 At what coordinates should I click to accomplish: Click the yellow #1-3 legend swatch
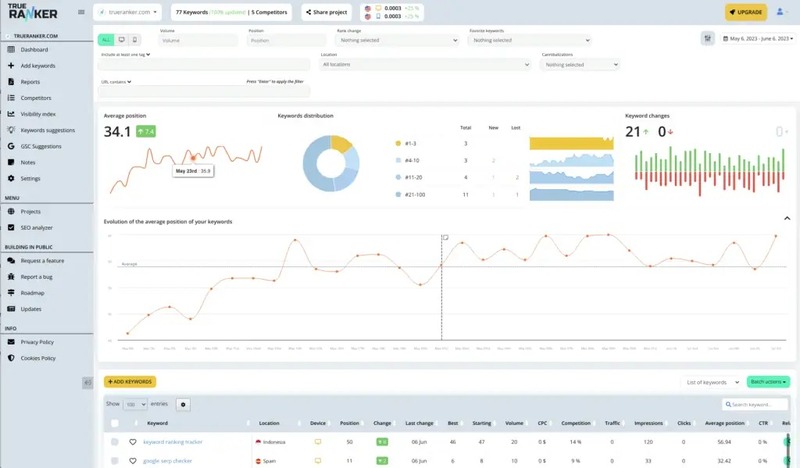pyautogui.click(x=398, y=143)
